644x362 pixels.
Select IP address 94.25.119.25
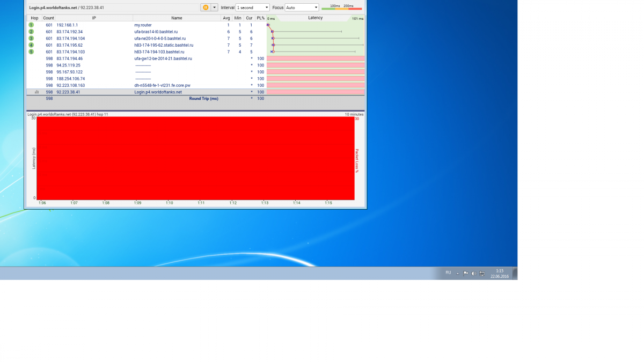68,65
